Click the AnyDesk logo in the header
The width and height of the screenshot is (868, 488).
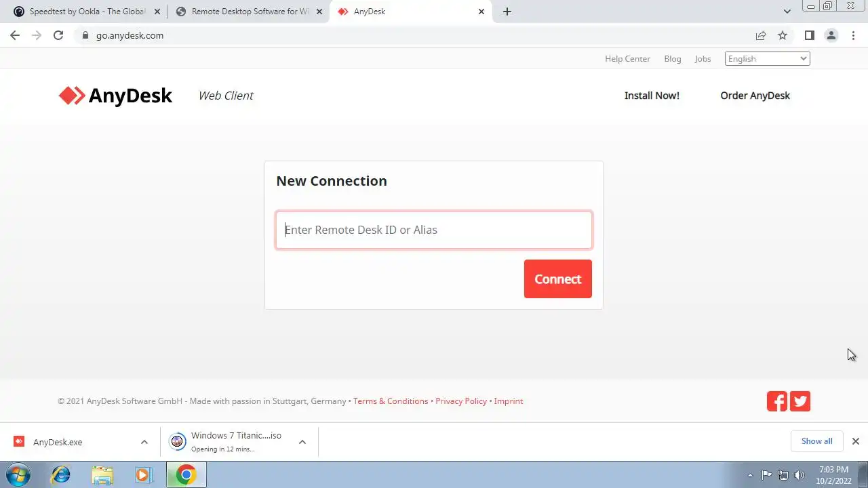point(115,96)
